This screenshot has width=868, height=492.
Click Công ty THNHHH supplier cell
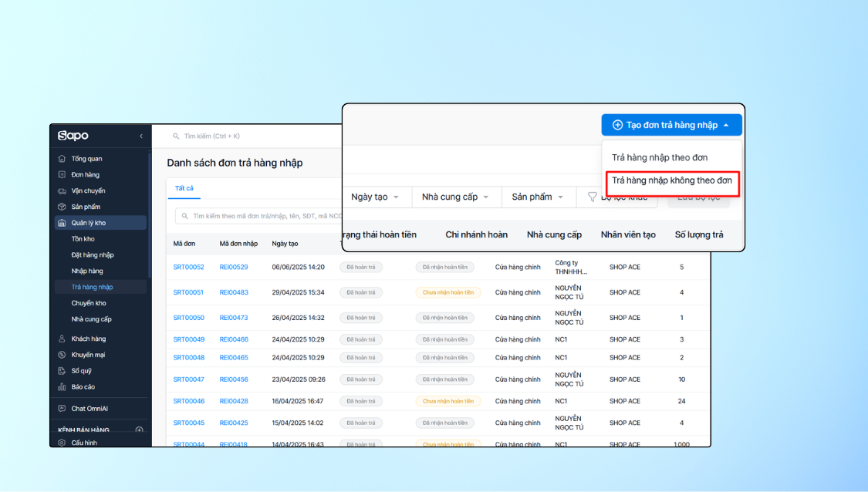click(x=571, y=268)
